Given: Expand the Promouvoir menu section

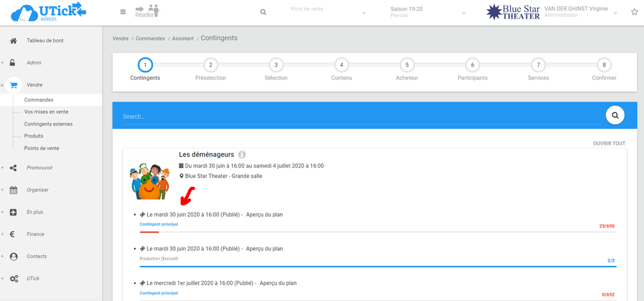Looking at the screenshot, I should coord(39,167).
